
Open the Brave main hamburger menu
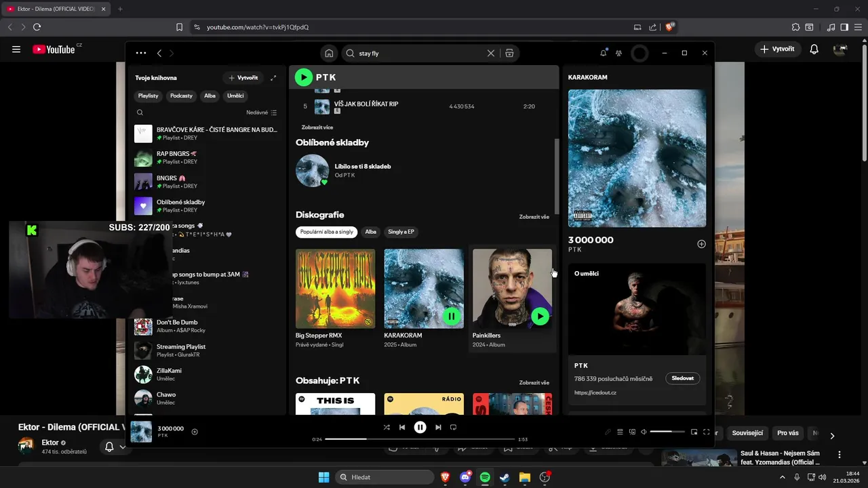pyautogui.click(x=857, y=27)
